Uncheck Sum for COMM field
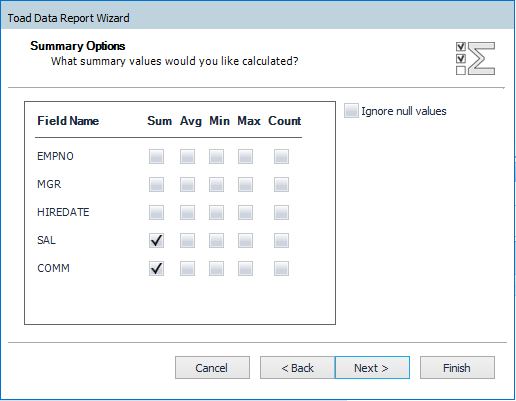516x401 pixels. pos(156,268)
